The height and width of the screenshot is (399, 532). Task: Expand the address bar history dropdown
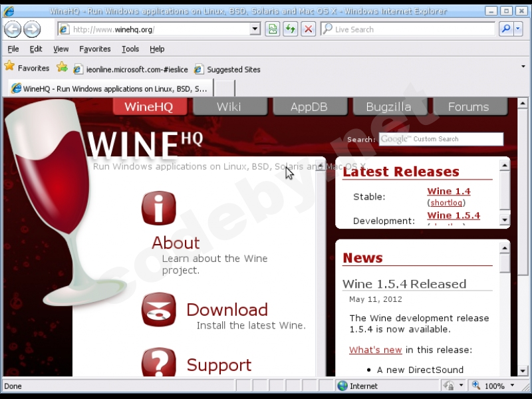(x=255, y=29)
